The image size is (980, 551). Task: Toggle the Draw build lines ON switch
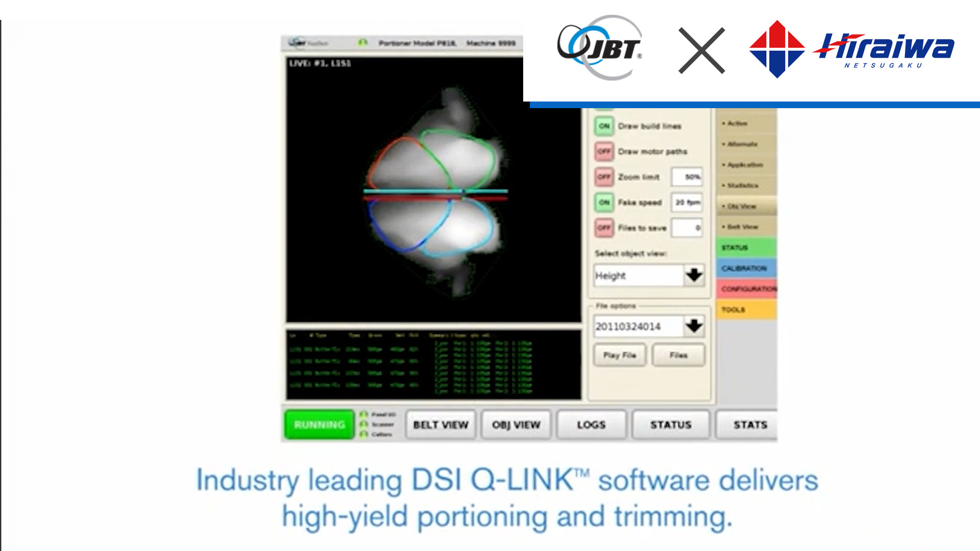pyautogui.click(x=604, y=126)
